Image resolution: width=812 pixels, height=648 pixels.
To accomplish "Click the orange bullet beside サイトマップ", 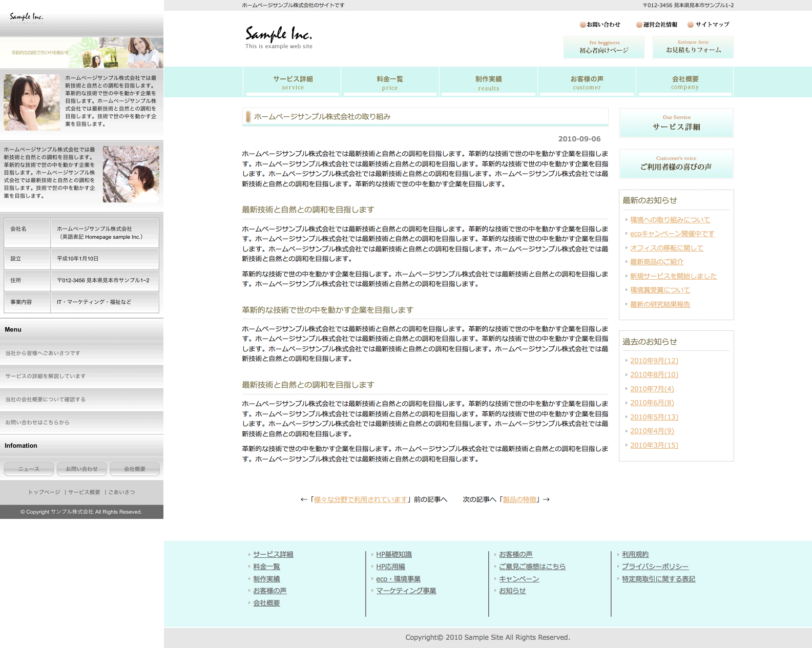I will (x=691, y=25).
